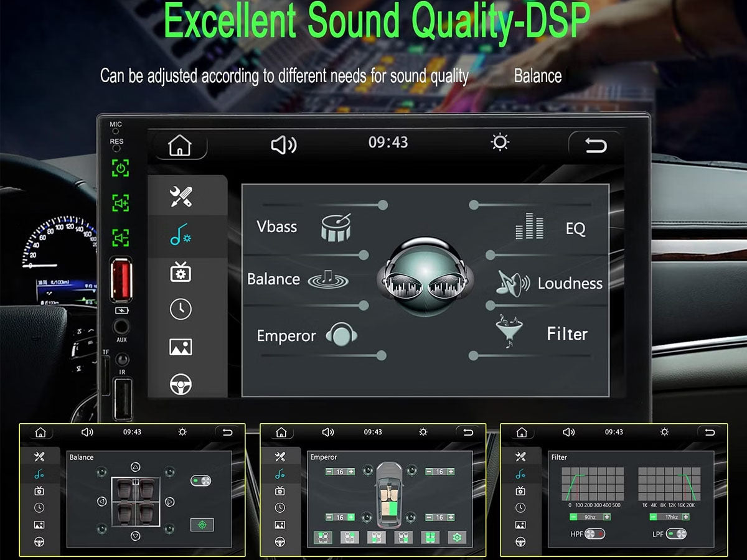Viewport: 747px width, 560px height.
Task: Tap the back arrow on the Balance screen
Action: (227, 432)
